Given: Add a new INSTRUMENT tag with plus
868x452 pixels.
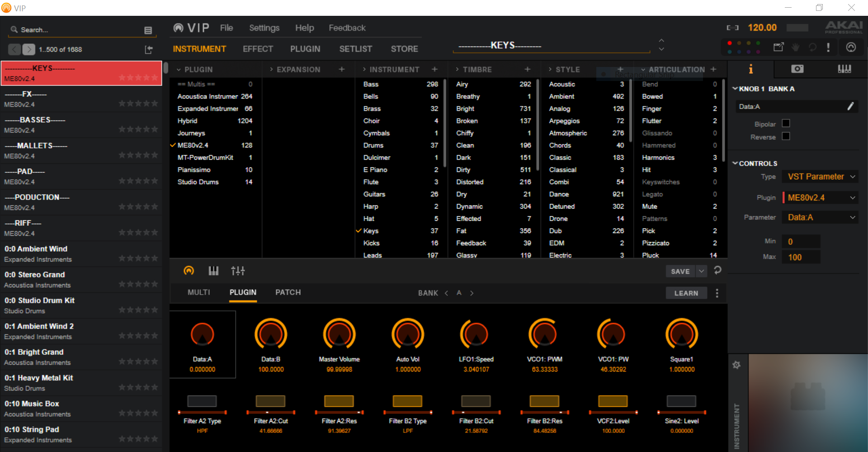Looking at the screenshot, I should click(x=434, y=69).
